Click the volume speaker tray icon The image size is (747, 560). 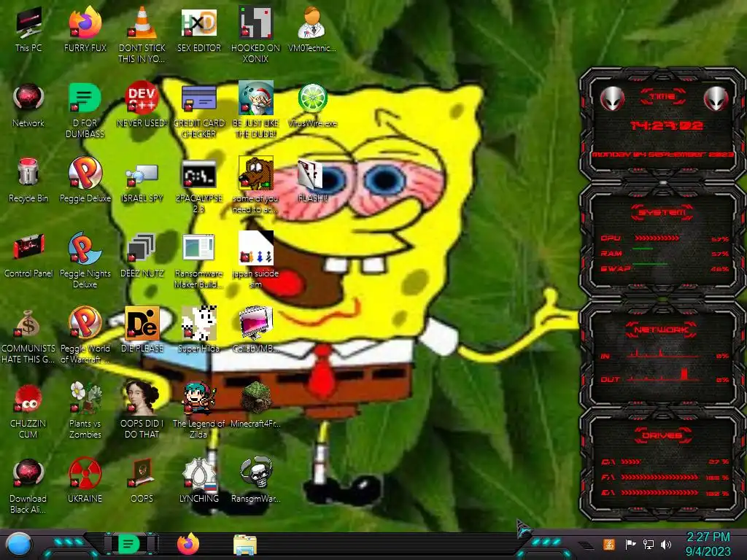666,544
